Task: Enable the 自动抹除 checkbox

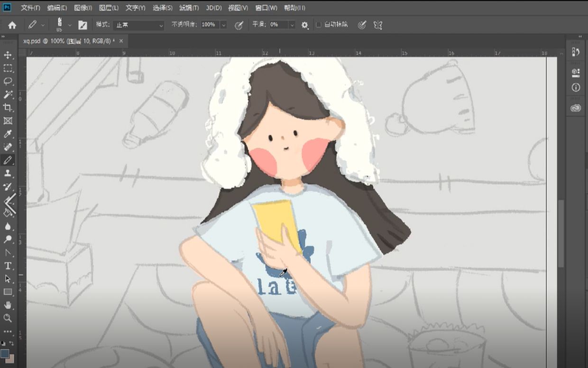Action: coord(319,25)
